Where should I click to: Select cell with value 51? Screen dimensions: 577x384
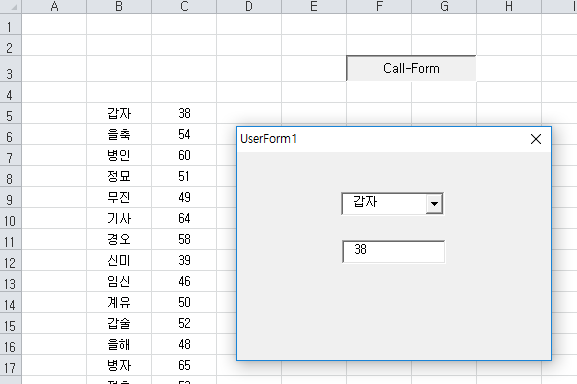coord(184,176)
